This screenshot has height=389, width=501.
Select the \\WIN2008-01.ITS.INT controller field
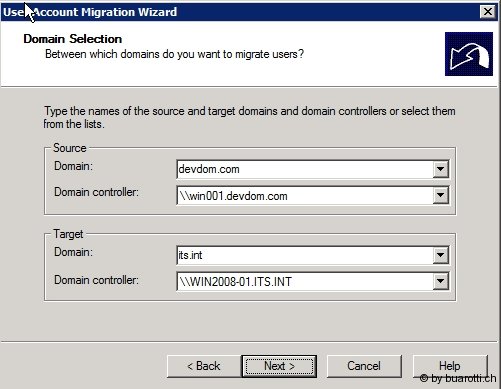305,282
